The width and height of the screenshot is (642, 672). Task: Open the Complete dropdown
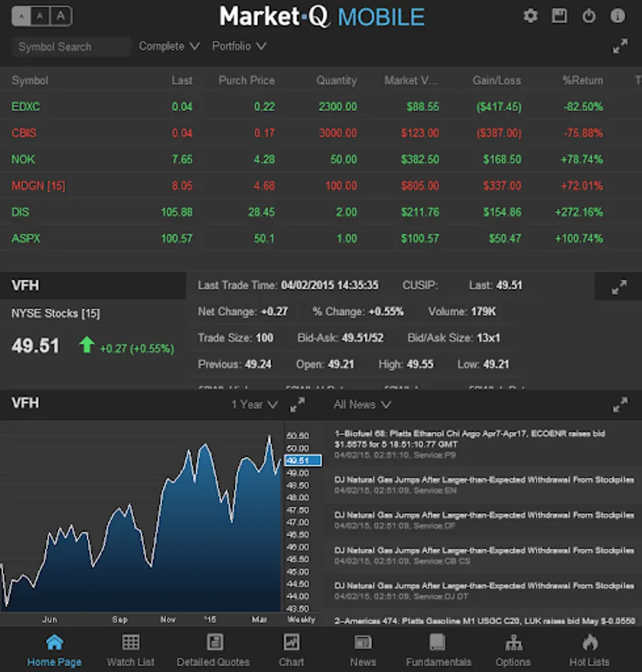coord(169,46)
